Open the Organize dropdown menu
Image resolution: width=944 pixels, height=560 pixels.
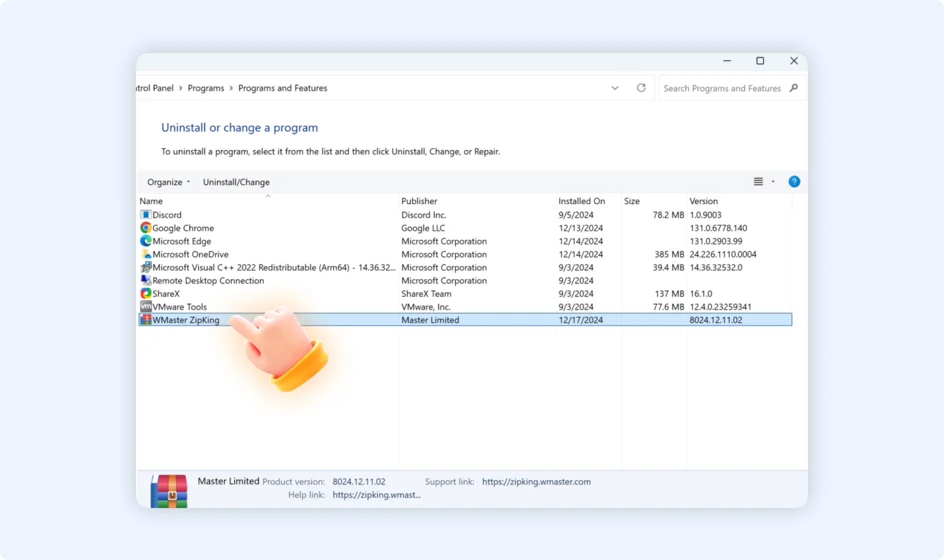pos(168,182)
